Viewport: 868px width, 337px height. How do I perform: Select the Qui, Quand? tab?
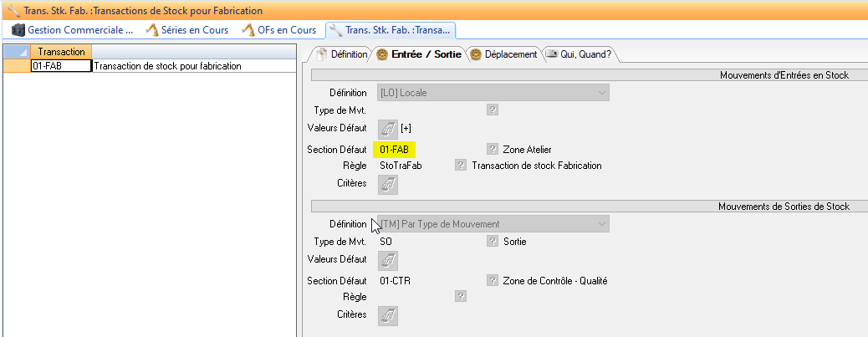[x=579, y=54]
